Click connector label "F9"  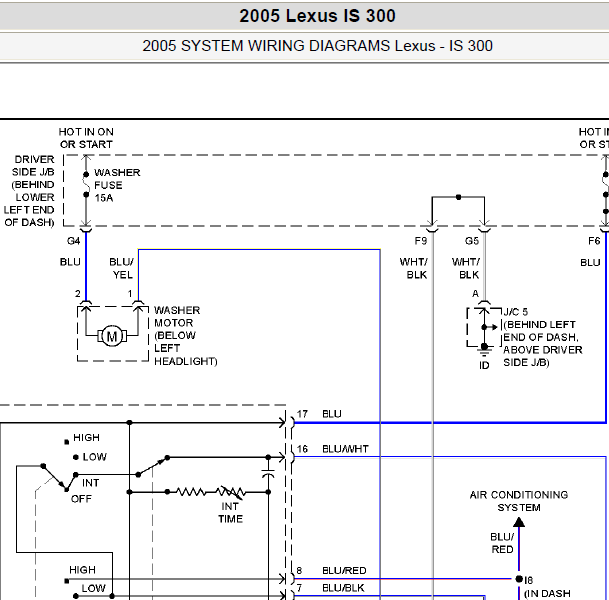421,241
